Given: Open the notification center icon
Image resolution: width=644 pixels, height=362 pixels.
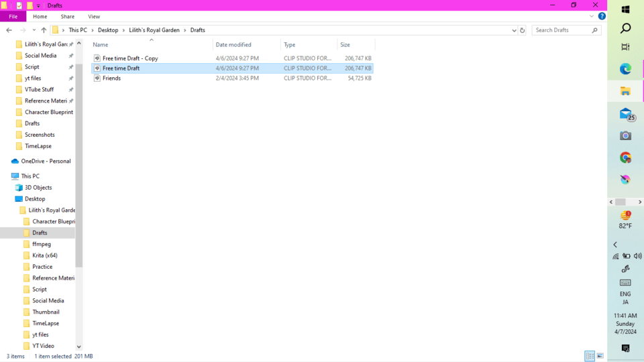Looking at the screenshot, I should coord(625,349).
